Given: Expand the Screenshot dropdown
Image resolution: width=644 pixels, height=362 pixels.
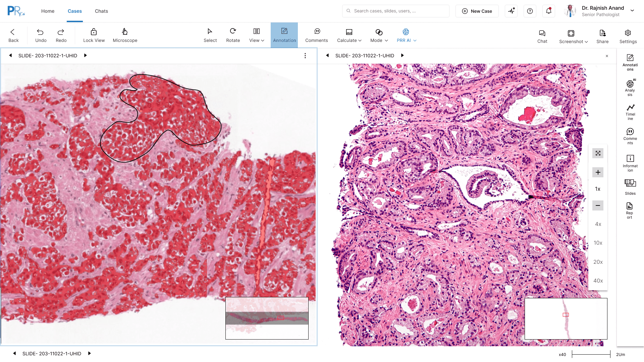Looking at the screenshot, I should click(x=573, y=36).
